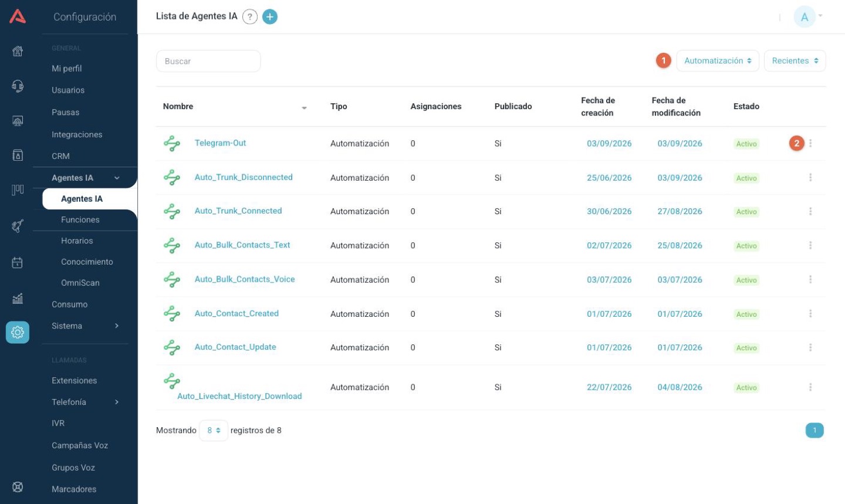Open Marcadores in sidebar
This screenshot has width=845, height=504.
pyautogui.click(x=74, y=489)
